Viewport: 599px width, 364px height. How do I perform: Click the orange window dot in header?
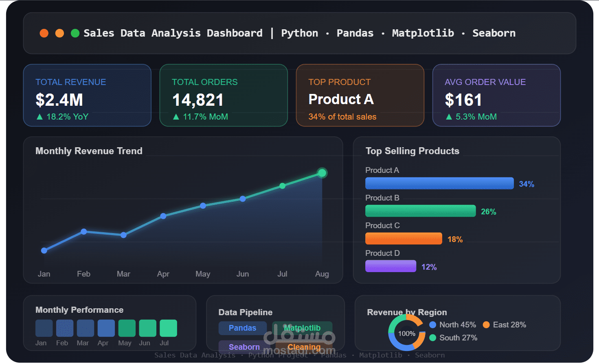59,33
